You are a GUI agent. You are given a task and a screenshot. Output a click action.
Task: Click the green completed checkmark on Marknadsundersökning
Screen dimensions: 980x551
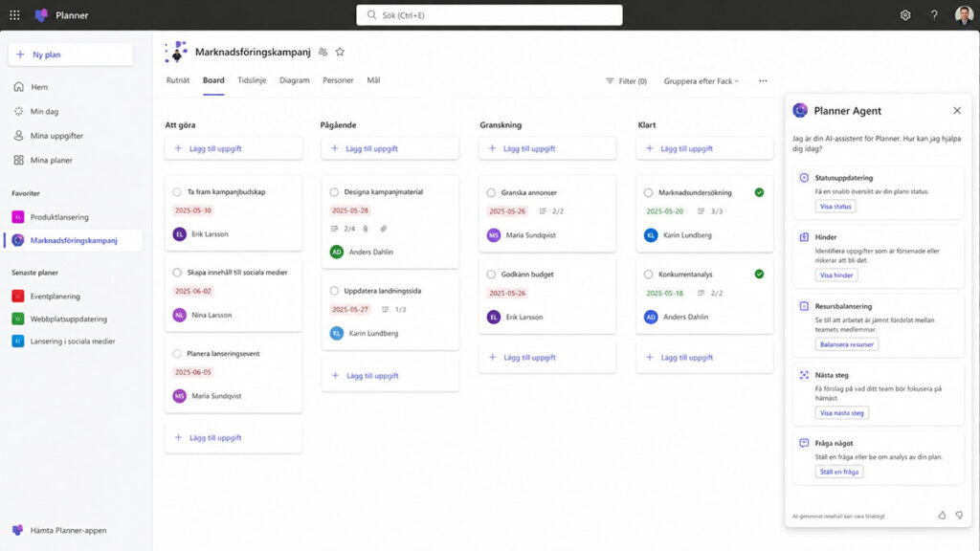tap(759, 192)
